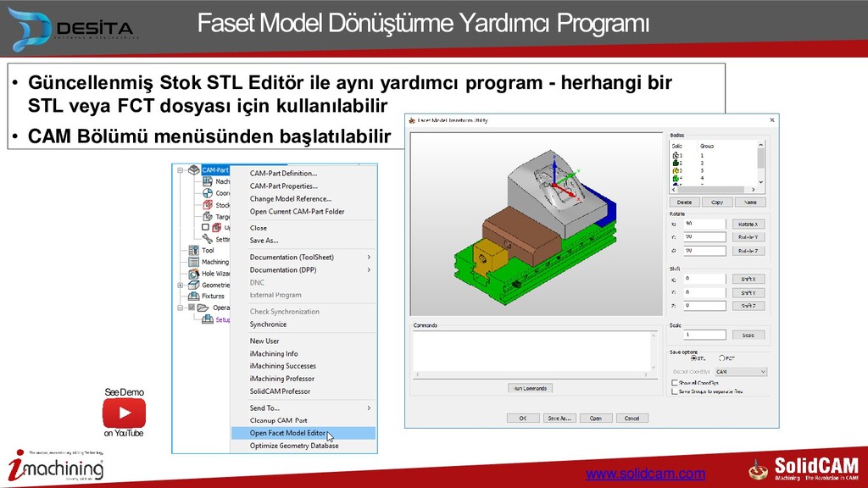Click the Machine tree item icon
This screenshot has height=488, width=868.
208,181
